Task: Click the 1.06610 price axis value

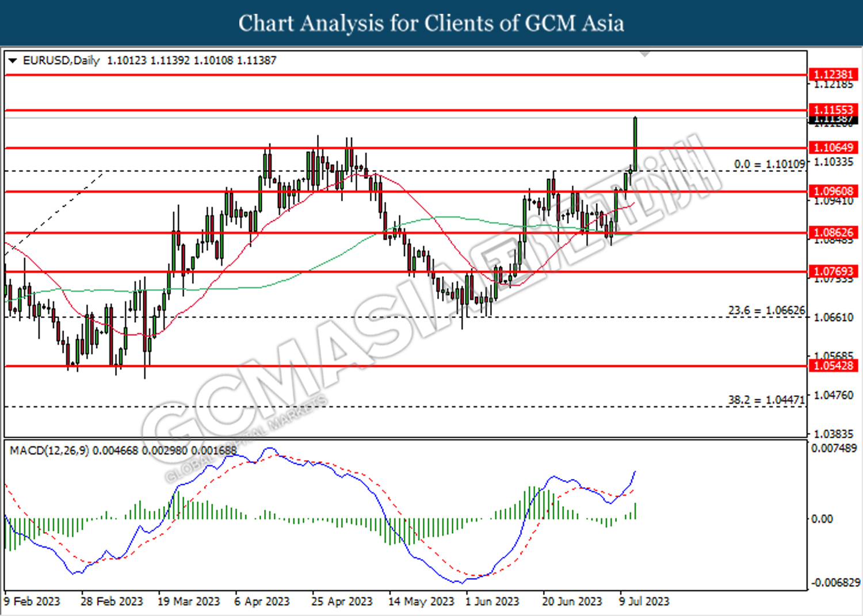Action: click(834, 317)
